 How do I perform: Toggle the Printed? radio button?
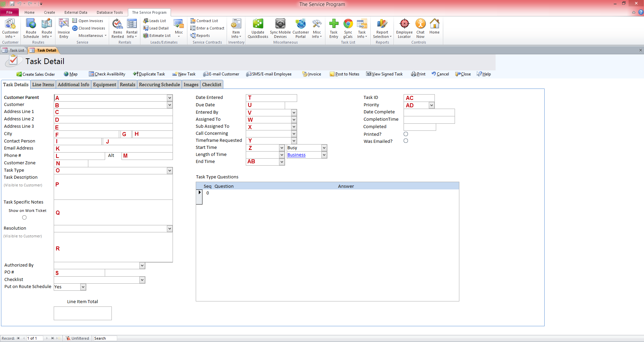click(x=406, y=134)
